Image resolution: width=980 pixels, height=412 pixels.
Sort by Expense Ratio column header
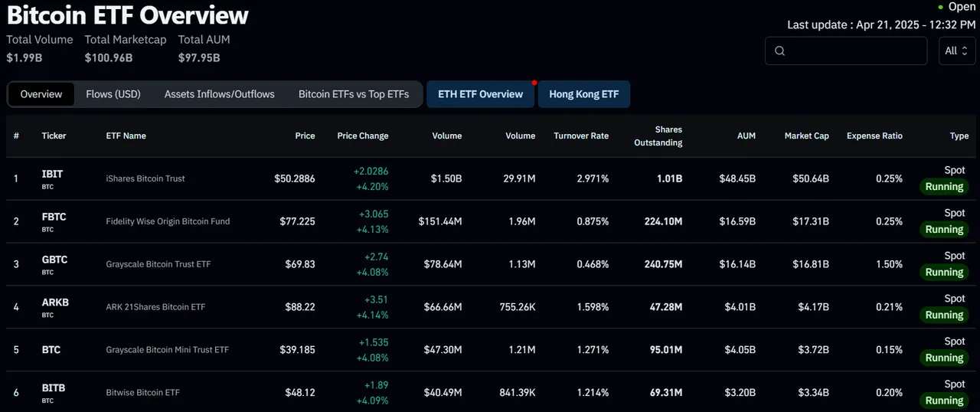point(874,136)
